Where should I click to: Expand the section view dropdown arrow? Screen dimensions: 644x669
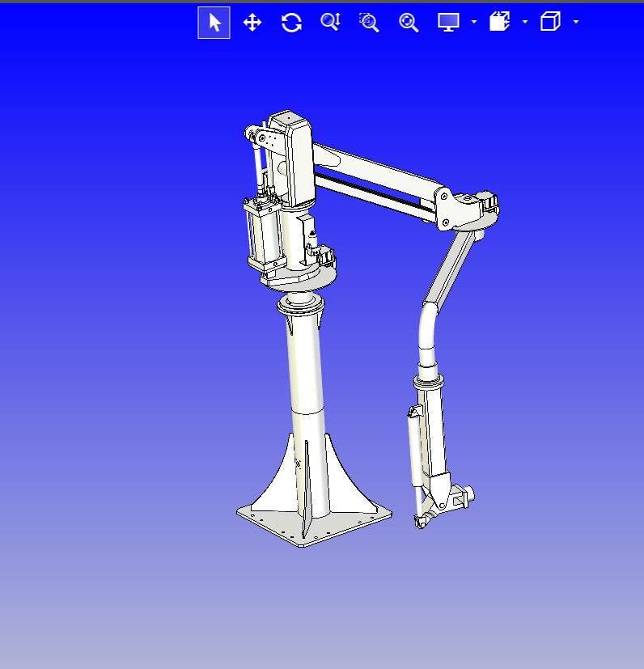click(525, 22)
